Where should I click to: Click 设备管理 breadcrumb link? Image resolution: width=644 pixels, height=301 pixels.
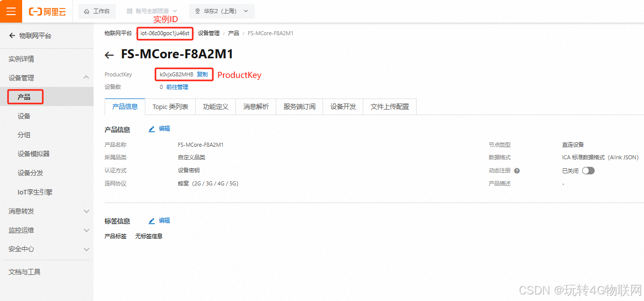coord(209,33)
